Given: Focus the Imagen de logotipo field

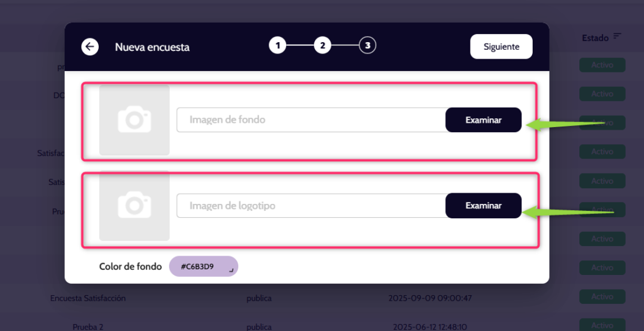Looking at the screenshot, I should pos(311,206).
